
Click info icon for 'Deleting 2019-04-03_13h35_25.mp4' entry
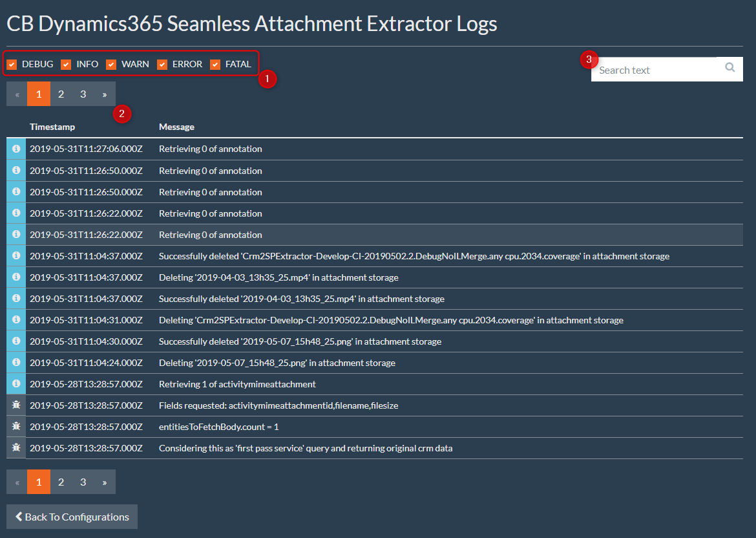point(16,277)
